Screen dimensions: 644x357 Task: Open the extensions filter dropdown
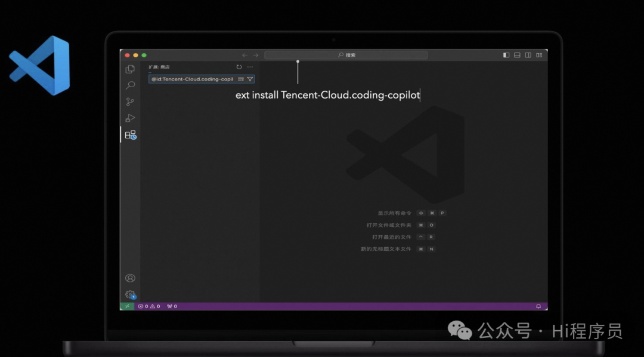(250, 79)
